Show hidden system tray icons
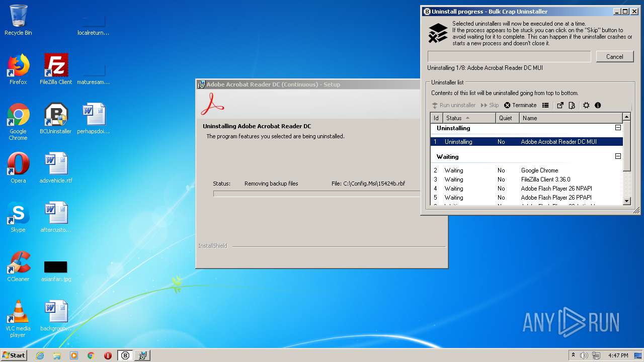Image resolution: width=644 pixels, height=362 pixels. (x=573, y=355)
